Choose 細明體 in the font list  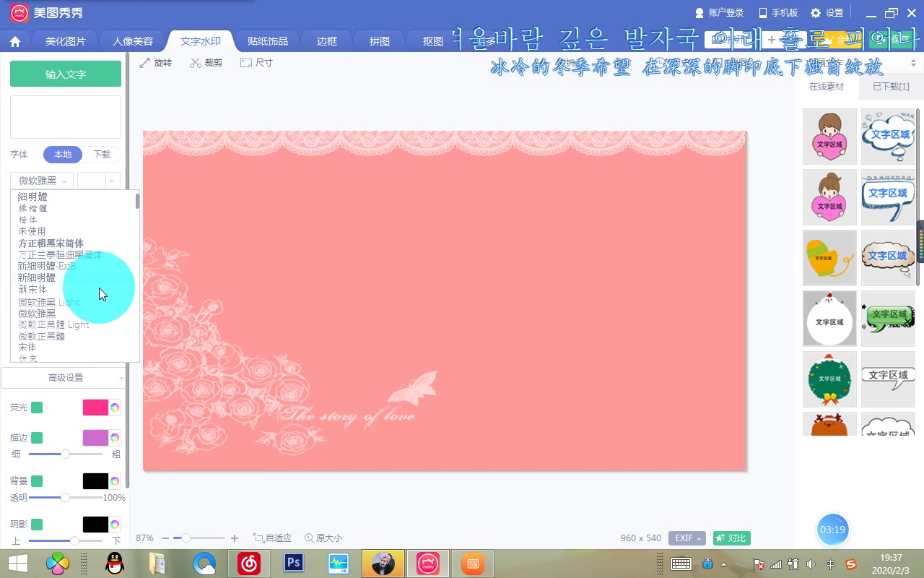(33, 197)
